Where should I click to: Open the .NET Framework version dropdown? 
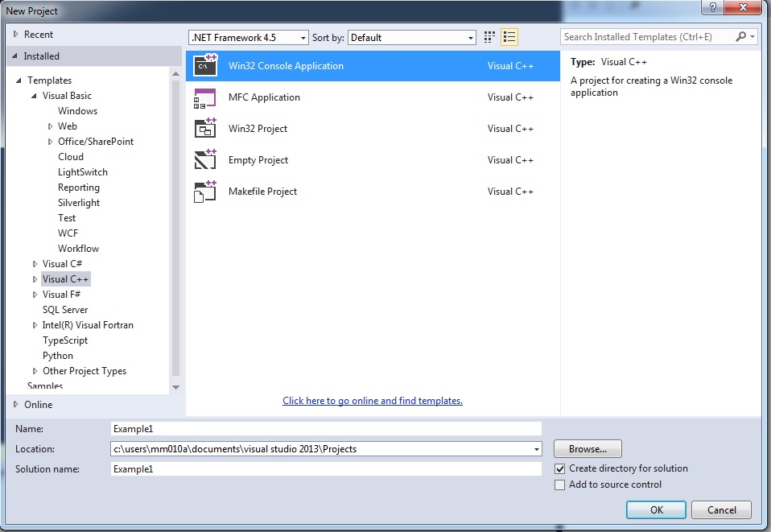tap(248, 38)
